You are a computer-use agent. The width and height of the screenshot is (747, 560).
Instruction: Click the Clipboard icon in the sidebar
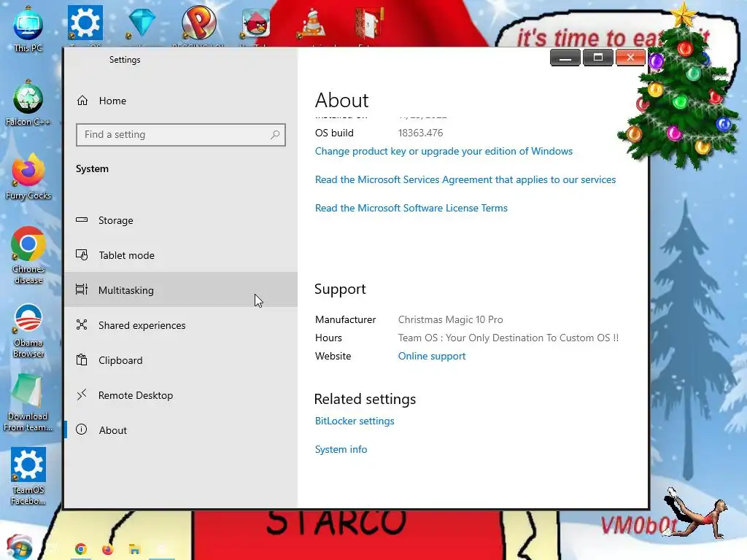coord(82,360)
